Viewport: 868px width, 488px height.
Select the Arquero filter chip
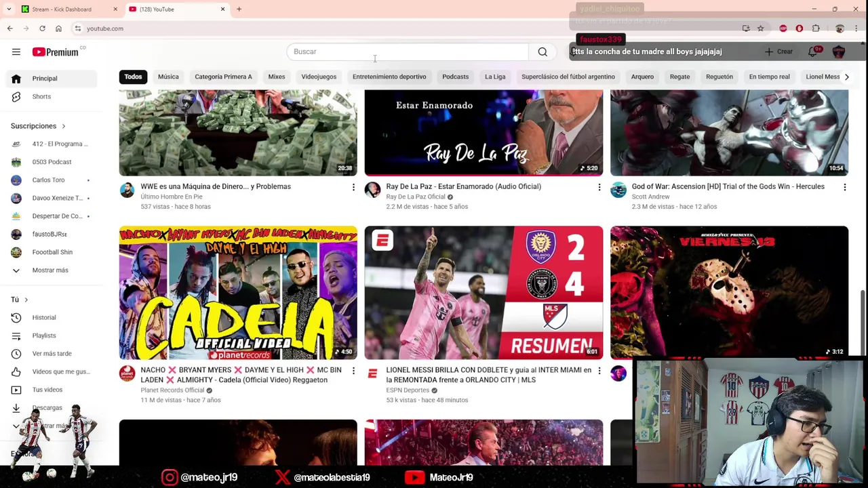pos(642,77)
